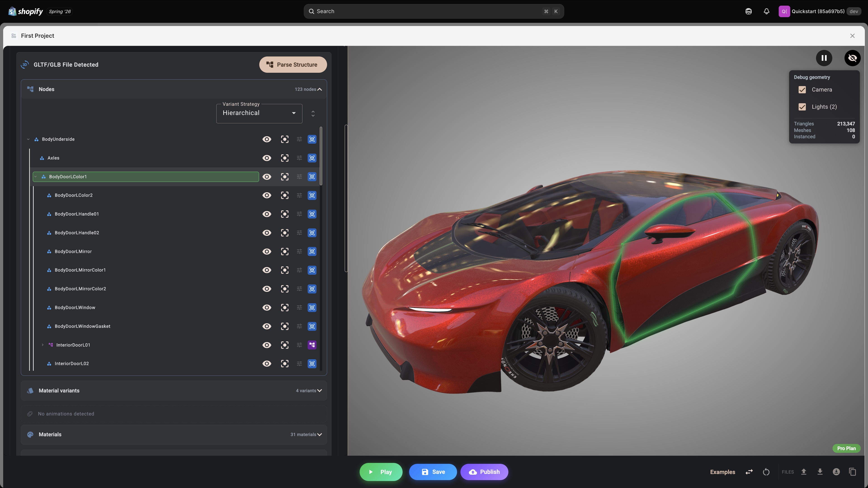Open settings sliders for InteriorDoorL02

tap(299, 364)
